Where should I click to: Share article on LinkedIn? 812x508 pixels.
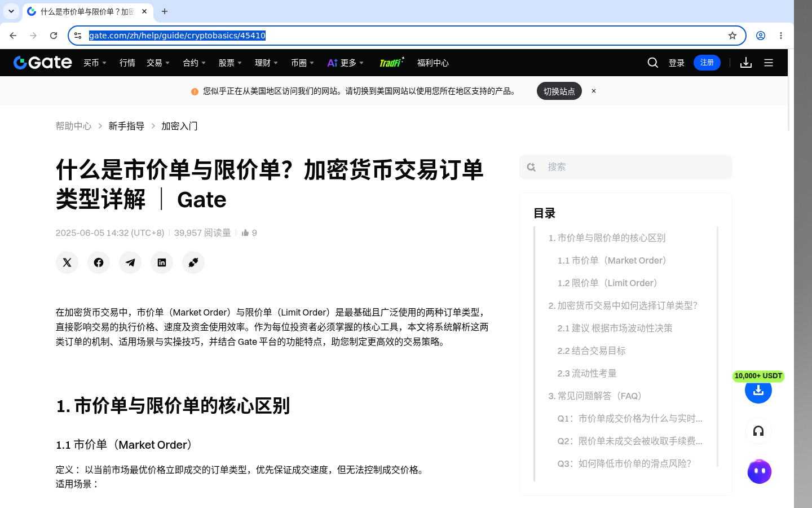click(x=162, y=262)
